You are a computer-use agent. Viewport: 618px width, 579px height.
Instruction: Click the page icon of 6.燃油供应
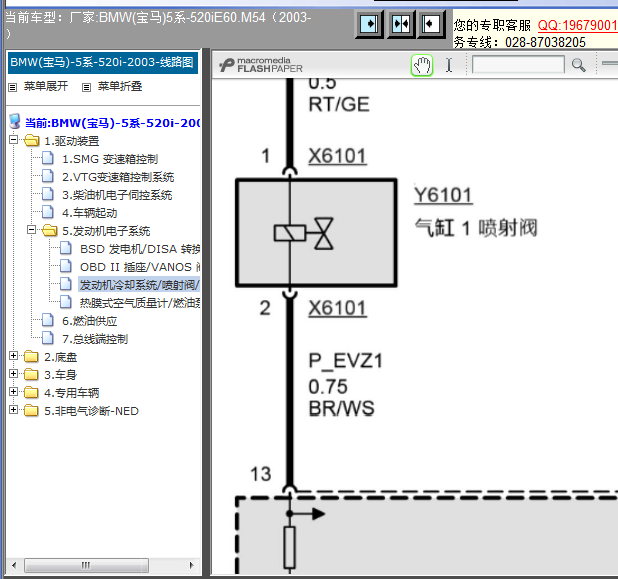(x=48, y=320)
